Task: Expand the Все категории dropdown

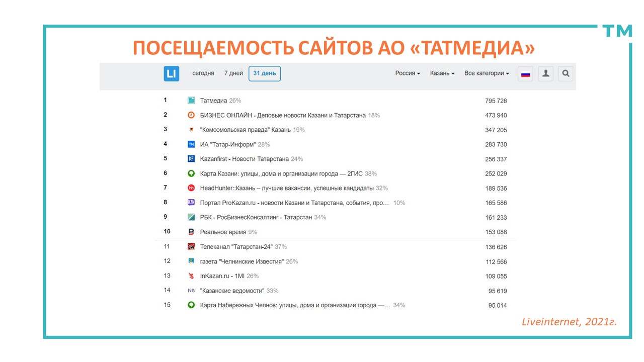Action: (x=487, y=73)
